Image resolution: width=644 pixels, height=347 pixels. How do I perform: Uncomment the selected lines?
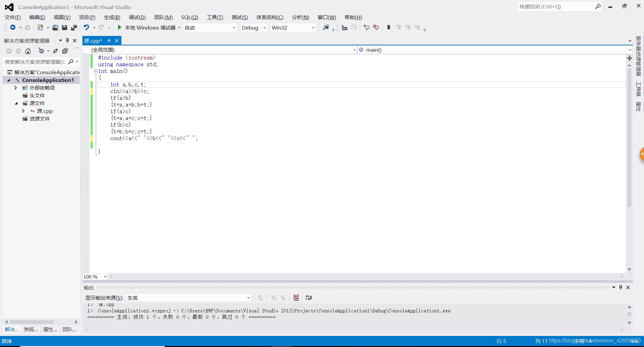coord(376,28)
